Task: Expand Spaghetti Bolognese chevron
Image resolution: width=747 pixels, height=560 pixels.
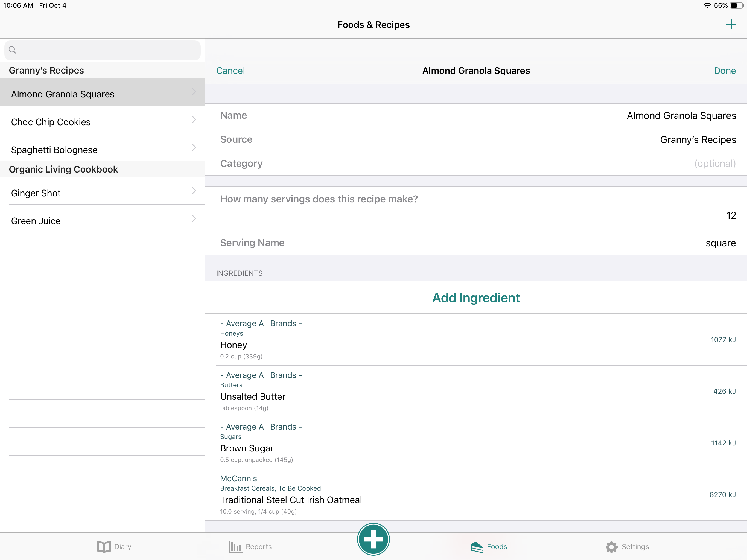Action: [x=194, y=148]
